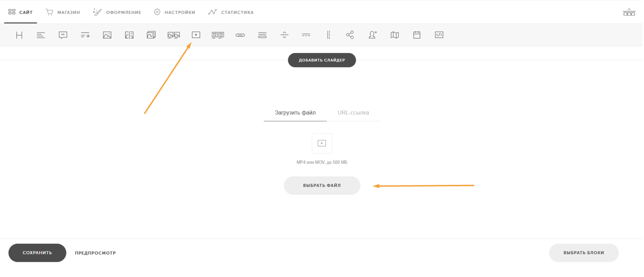Insert a map block
Image resolution: width=644 pixels, height=277 pixels.
coord(394,35)
